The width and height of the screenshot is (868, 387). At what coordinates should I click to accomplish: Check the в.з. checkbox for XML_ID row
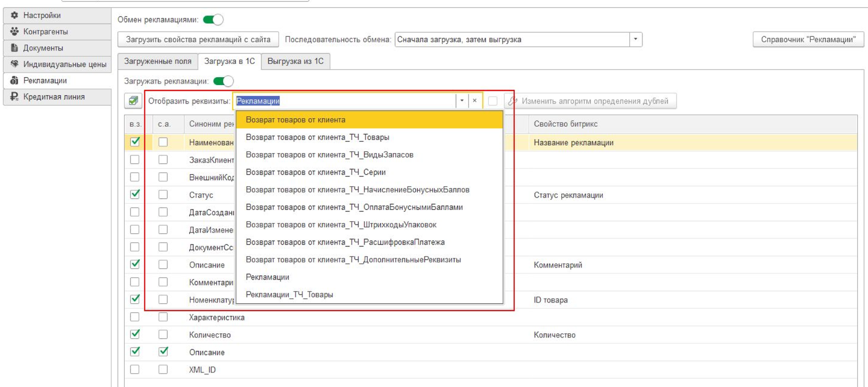135,369
